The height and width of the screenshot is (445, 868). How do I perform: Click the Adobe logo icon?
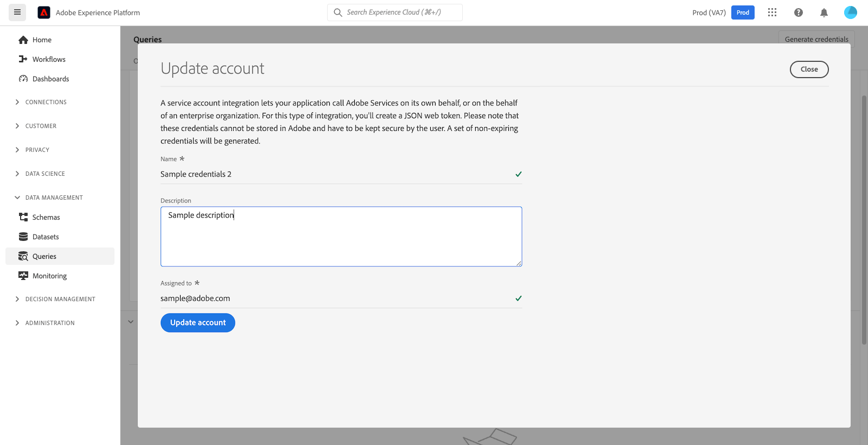coord(44,12)
